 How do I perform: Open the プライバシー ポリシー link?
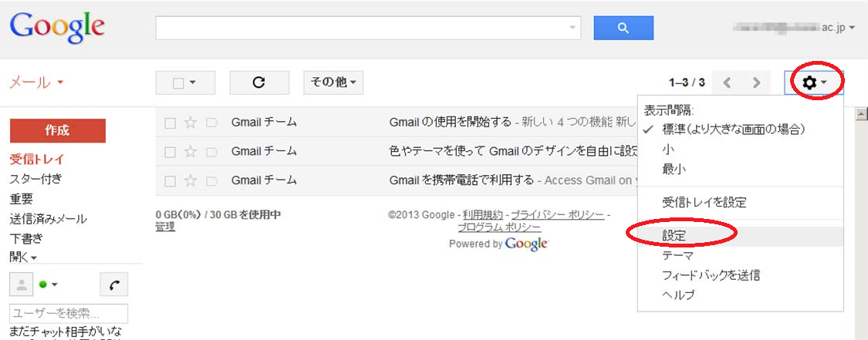[557, 214]
